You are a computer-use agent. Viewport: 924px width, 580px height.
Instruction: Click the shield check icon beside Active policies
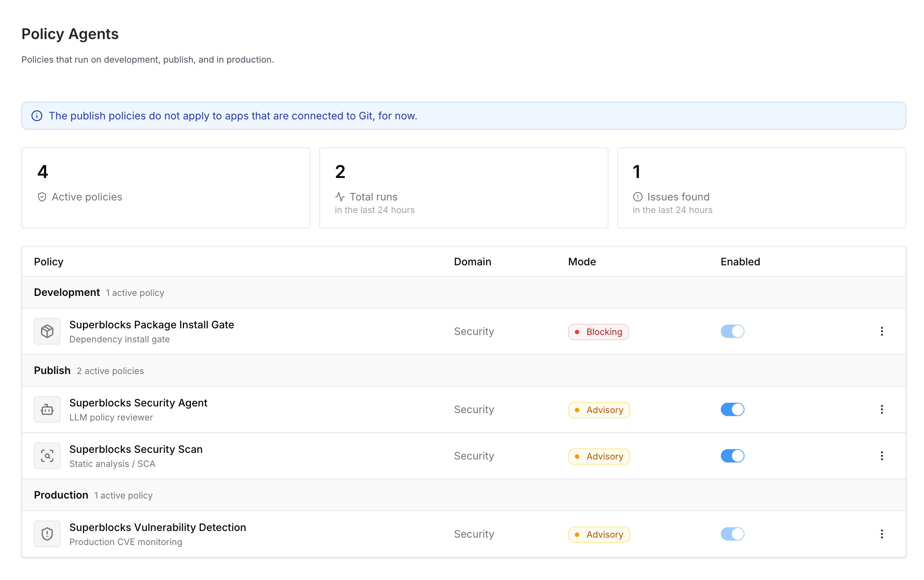[42, 197]
